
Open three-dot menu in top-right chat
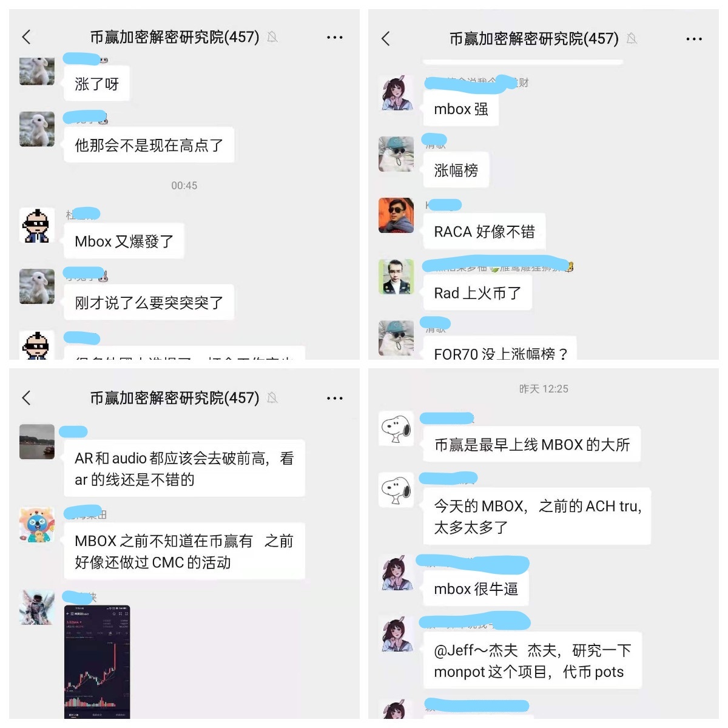tap(694, 39)
